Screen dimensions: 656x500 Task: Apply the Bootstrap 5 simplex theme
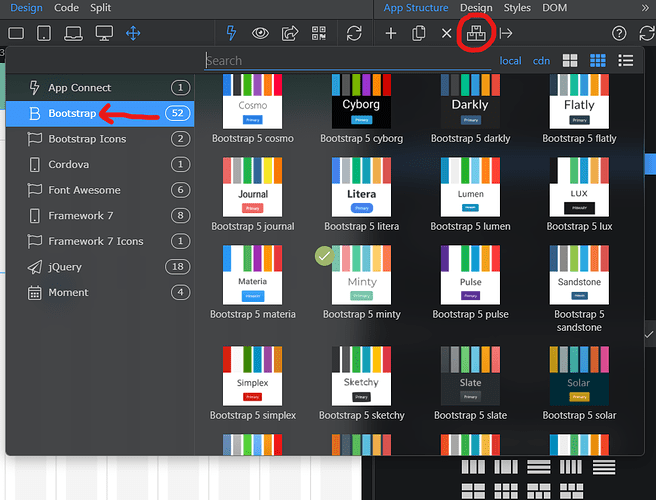[252, 376]
